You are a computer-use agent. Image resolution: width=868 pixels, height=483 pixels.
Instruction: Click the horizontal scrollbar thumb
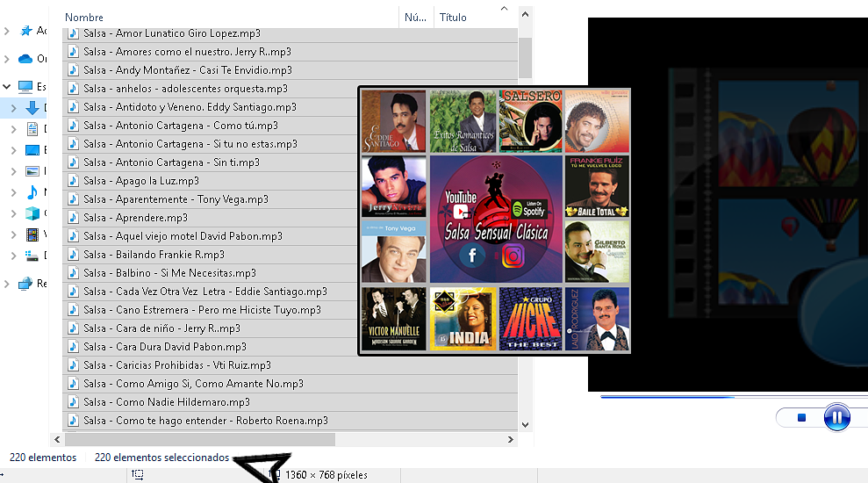point(200,439)
